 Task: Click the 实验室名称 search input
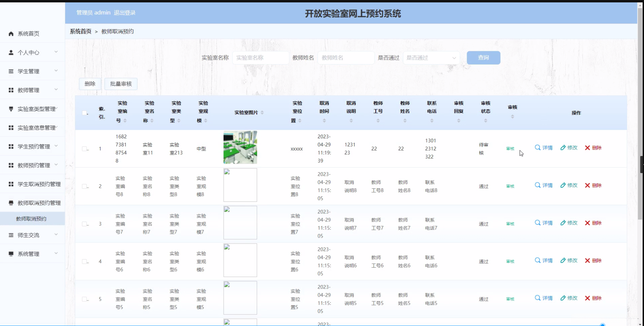[260, 58]
